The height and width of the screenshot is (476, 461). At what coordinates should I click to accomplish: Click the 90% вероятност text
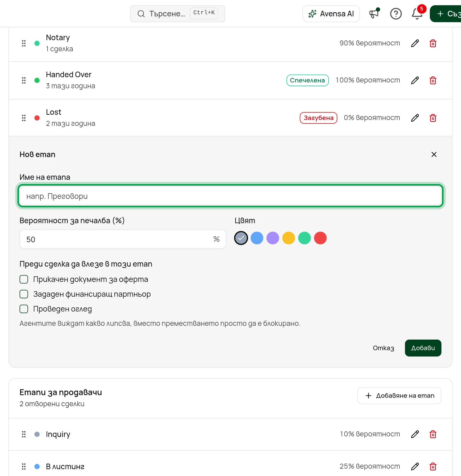(x=370, y=43)
